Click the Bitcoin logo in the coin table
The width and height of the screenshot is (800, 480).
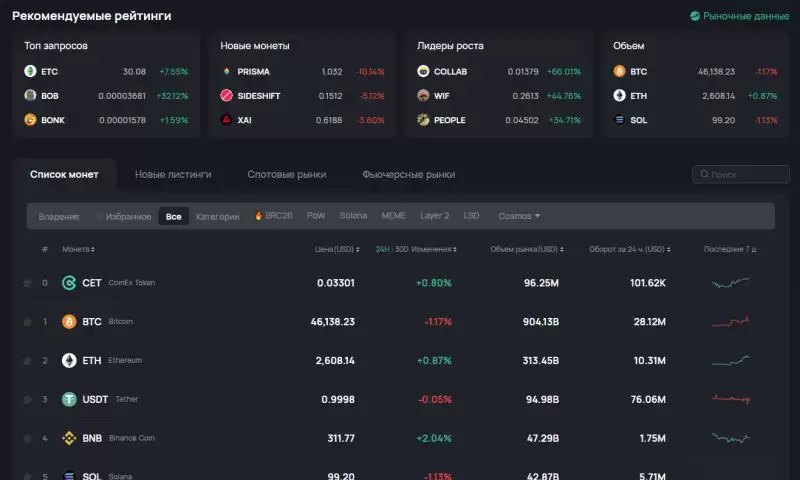point(69,322)
